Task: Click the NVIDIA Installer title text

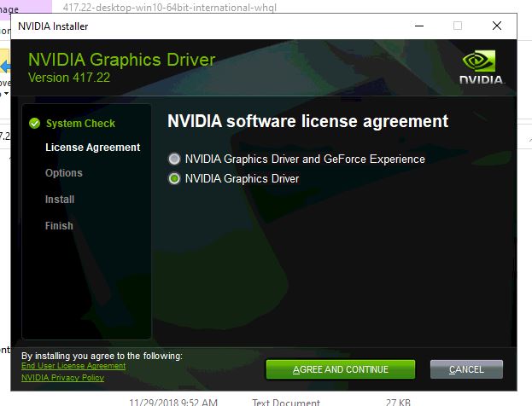Action: pos(53,26)
